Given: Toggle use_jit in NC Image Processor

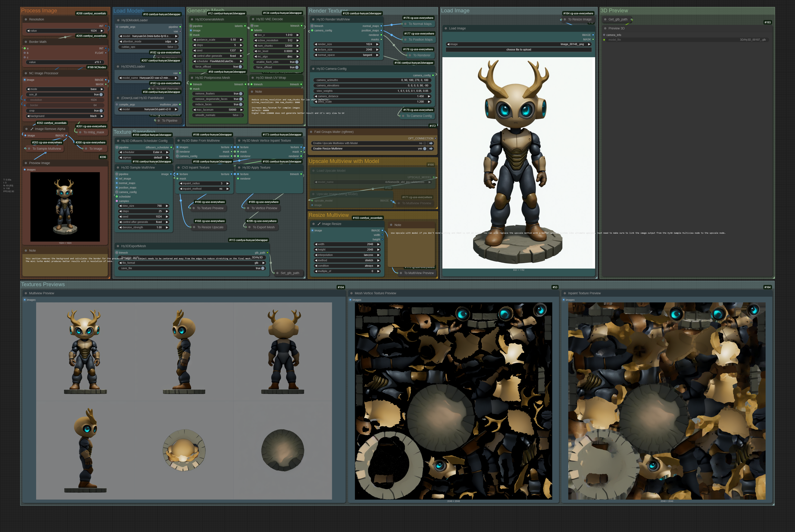Looking at the screenshot, I should 101,95.
